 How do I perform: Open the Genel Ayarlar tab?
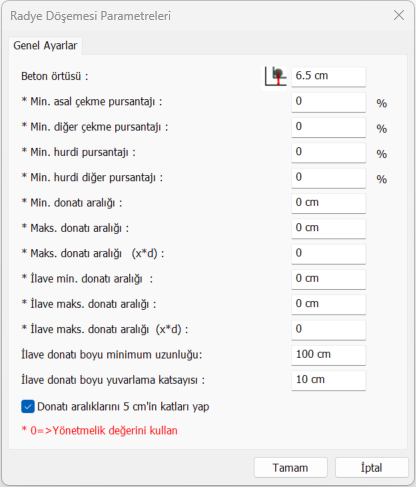pos(45,46)
